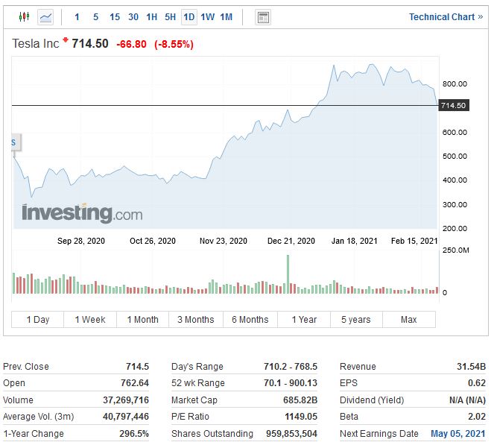The height and width of the screenshot is (448, 494).
Task: Select the 1 Year time range
Action: pos(304,319)
